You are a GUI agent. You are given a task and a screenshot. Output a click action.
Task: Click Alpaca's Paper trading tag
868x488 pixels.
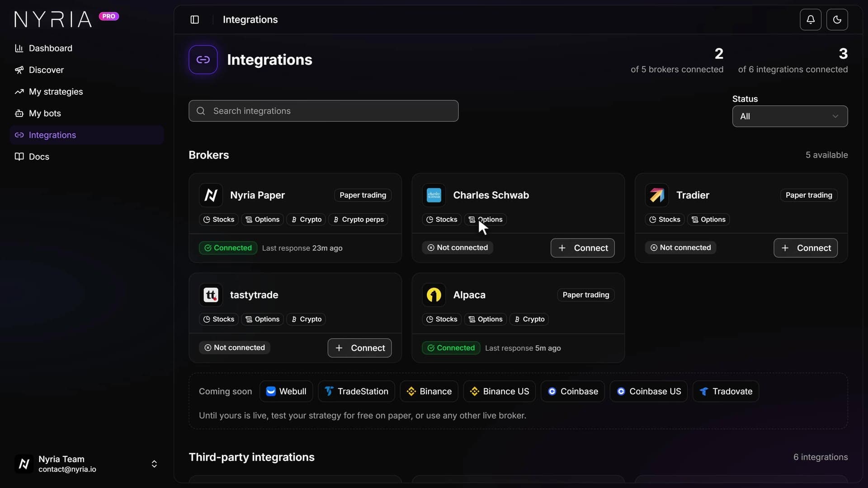coord(586,295)
